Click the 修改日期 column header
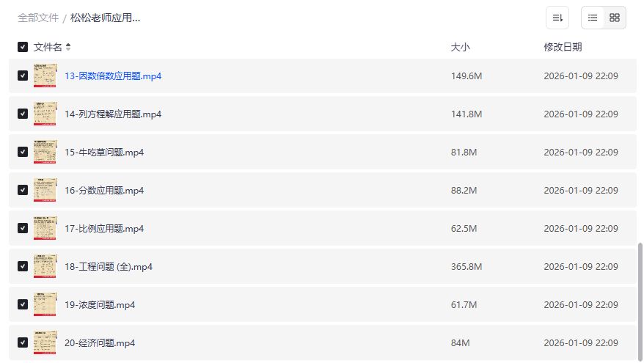The width and height of the screenshot is (644, 363). (x=563, y=47)
